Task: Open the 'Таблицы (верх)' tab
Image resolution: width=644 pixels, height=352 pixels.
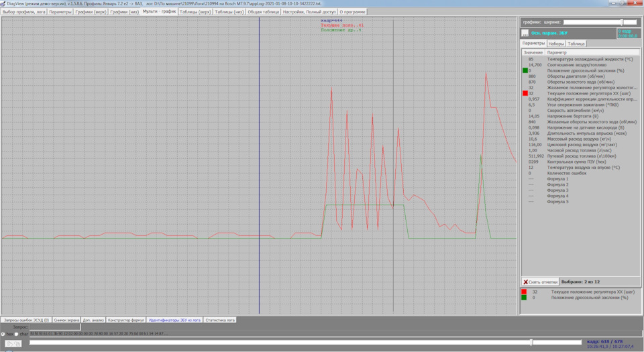Action: click(195, 12)
